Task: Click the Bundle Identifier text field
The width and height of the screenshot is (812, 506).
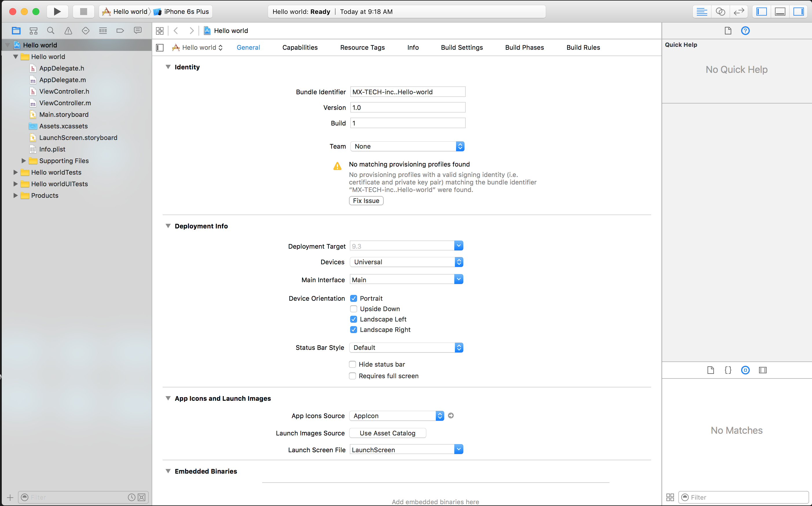Action: point(407,92)
